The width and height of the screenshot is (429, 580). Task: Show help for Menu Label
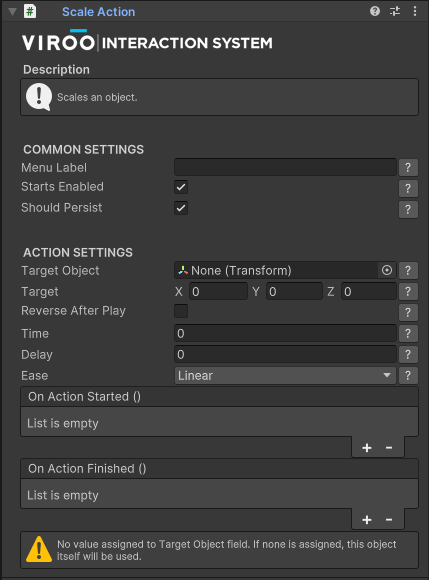point(408,168)
